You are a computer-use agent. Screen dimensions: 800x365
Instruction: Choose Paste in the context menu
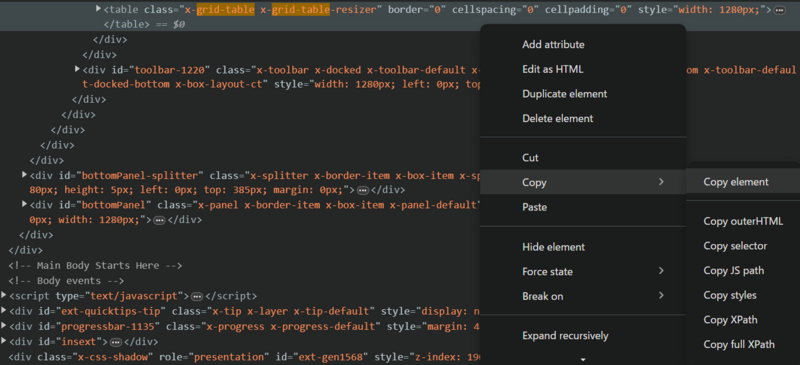click(x=534, y=207)
